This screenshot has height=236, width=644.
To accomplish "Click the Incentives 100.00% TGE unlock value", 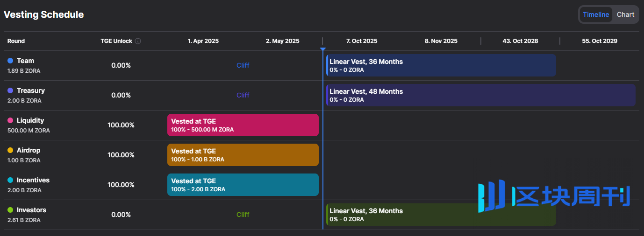I will click(x=121, y=185).
